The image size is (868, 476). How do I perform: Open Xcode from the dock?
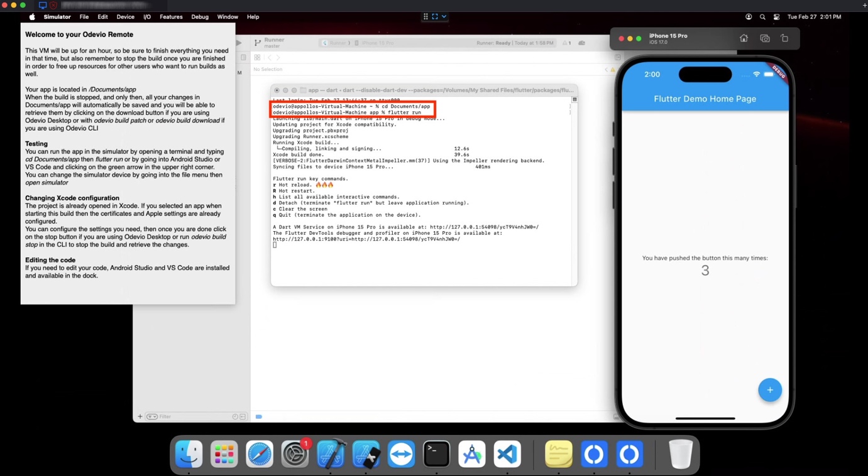pyautogui.click(x=331, y=454)
